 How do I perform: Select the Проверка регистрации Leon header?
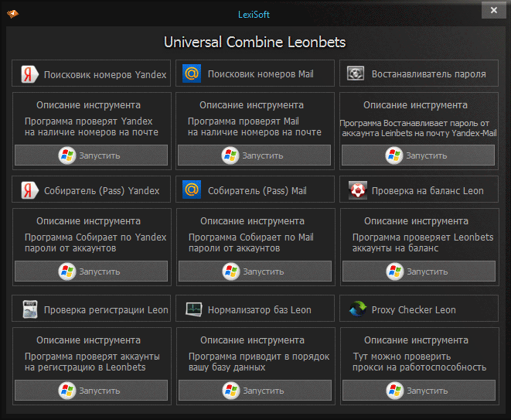pyautogui.click(x=91, y=309)
